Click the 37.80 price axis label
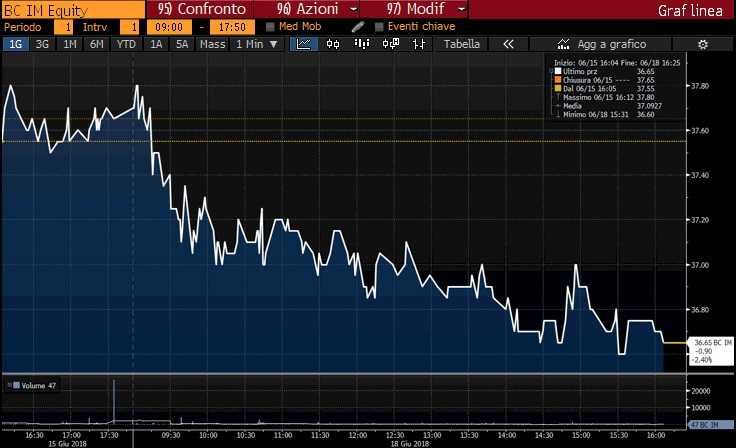Viewport: 736px width, 448px height. [700, 86]
